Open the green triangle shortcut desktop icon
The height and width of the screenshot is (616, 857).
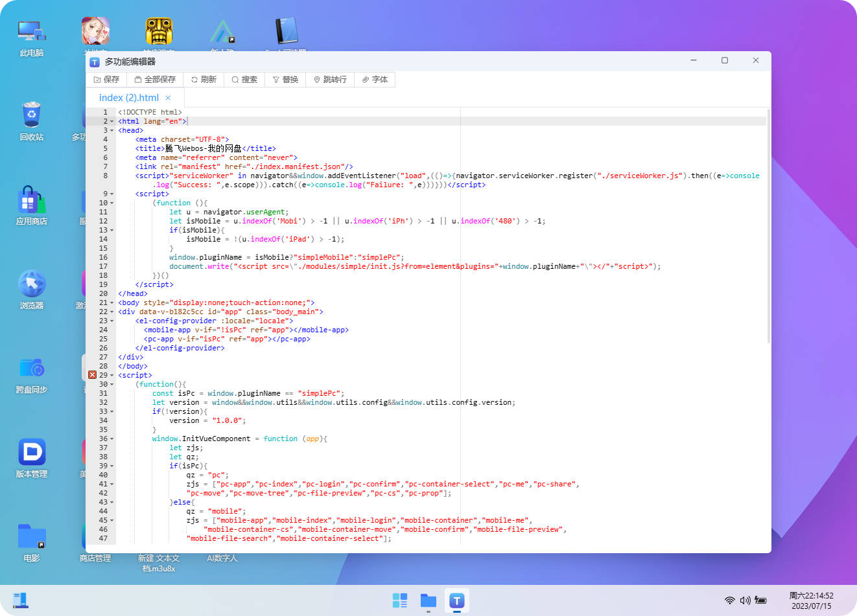222,31
